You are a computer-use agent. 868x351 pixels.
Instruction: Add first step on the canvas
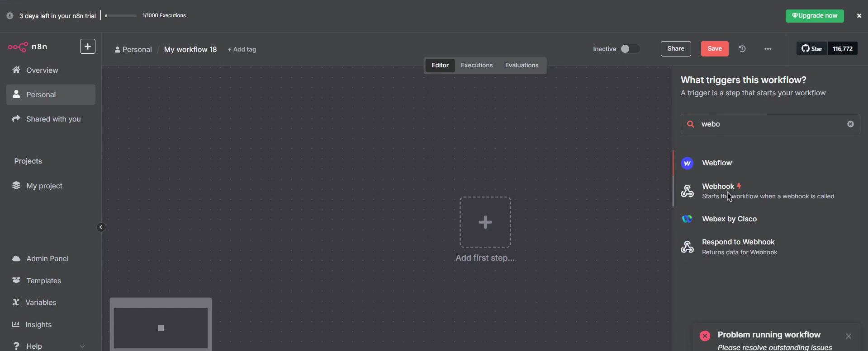[485, 222]
